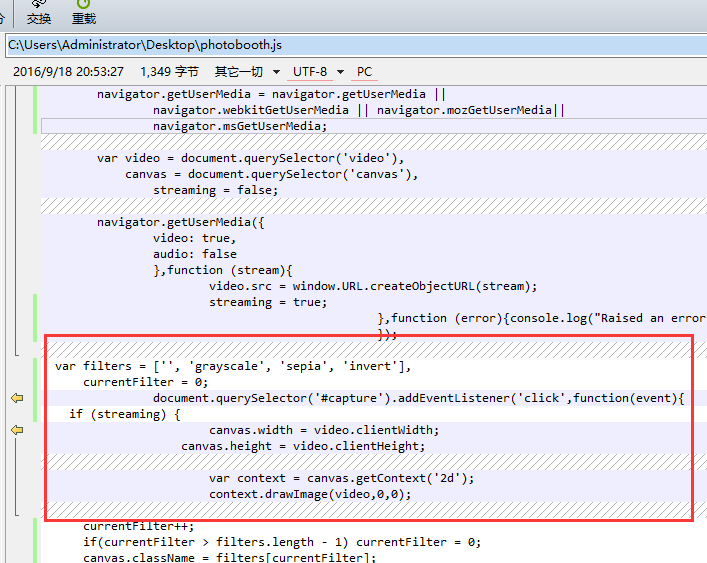Click the 'currentFilter++;' code line
The height and width of the screenshot is (563, 707).
(x=138, y=526)
